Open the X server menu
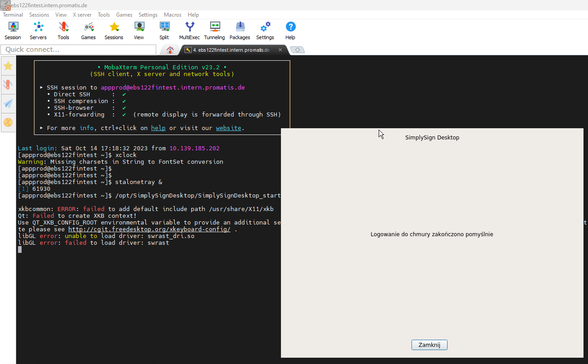This screenshot has height=364, width=588. [82, 15]
